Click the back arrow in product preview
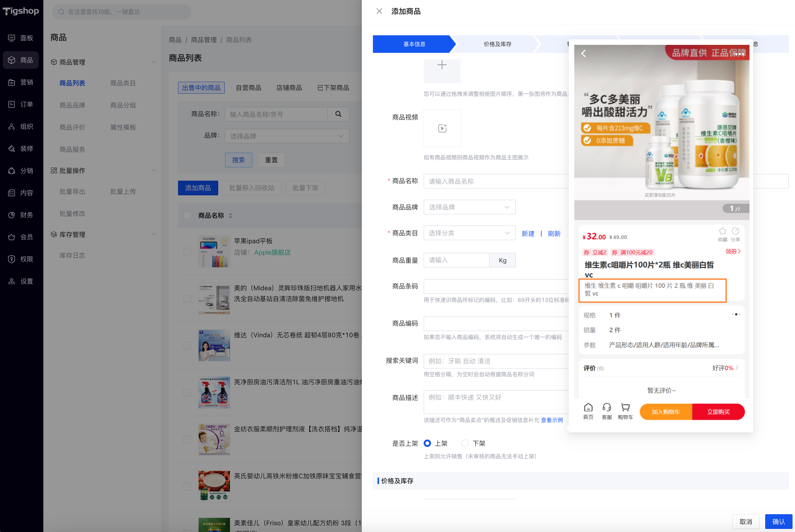 583,53
